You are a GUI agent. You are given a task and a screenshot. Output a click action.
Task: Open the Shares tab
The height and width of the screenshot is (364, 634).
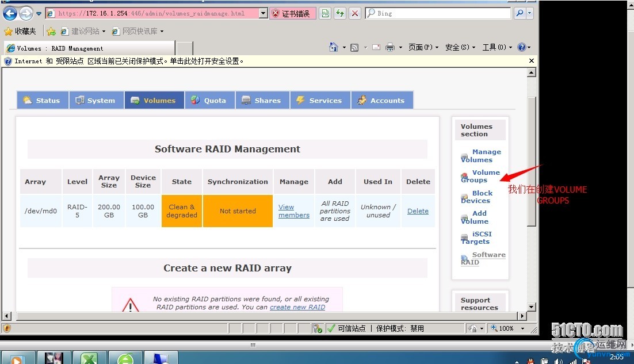pos(263,100)
